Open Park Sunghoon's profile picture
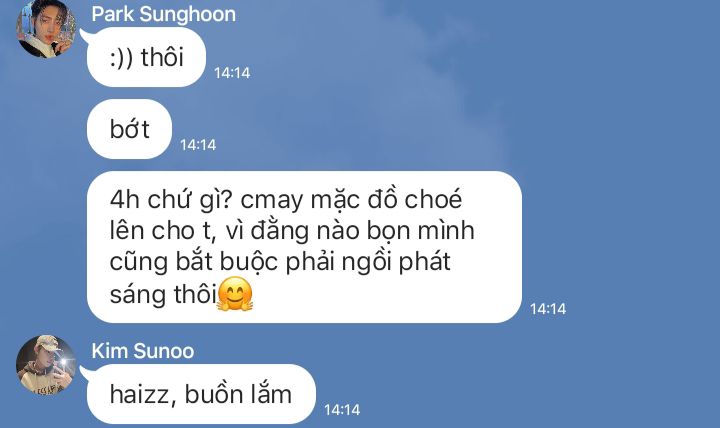The height and width of the screenshot is (428, 720). click(x=46, y=28)
